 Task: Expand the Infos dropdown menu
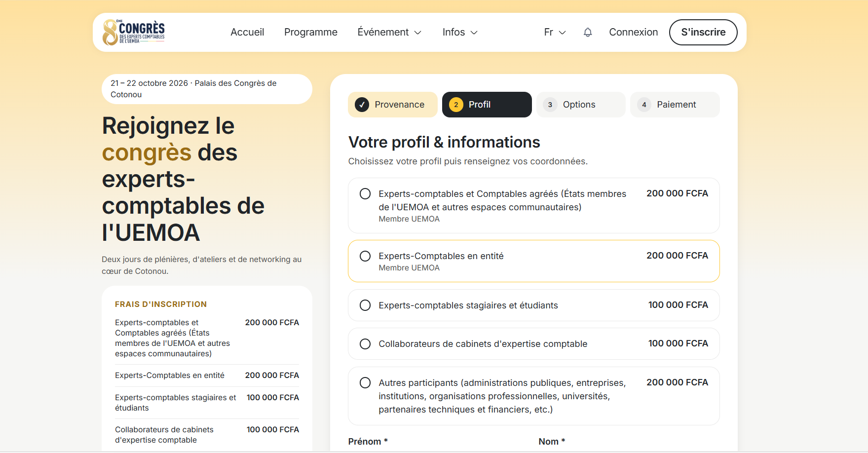coord(460,32)
